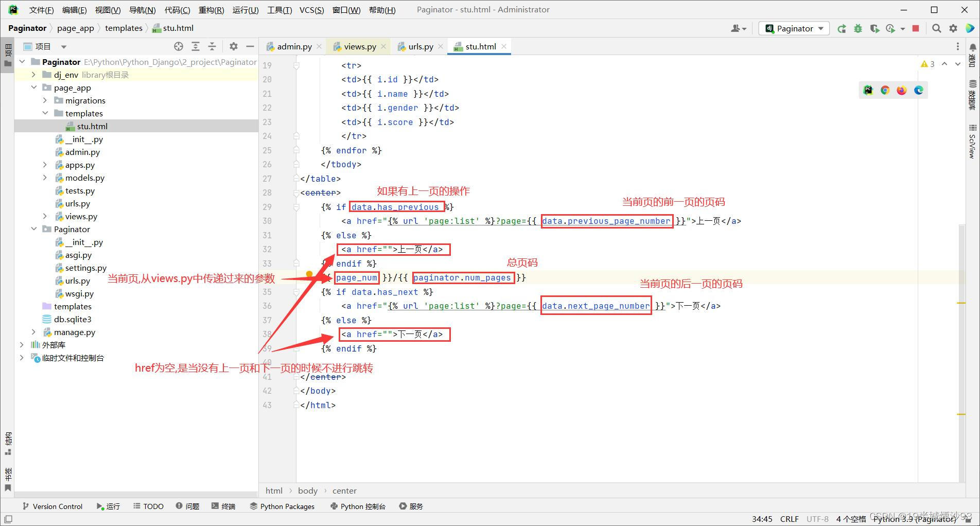Expand the dj_env folder
The width and height of the screenshot is (980, 526).
click(x=34, y=75)
